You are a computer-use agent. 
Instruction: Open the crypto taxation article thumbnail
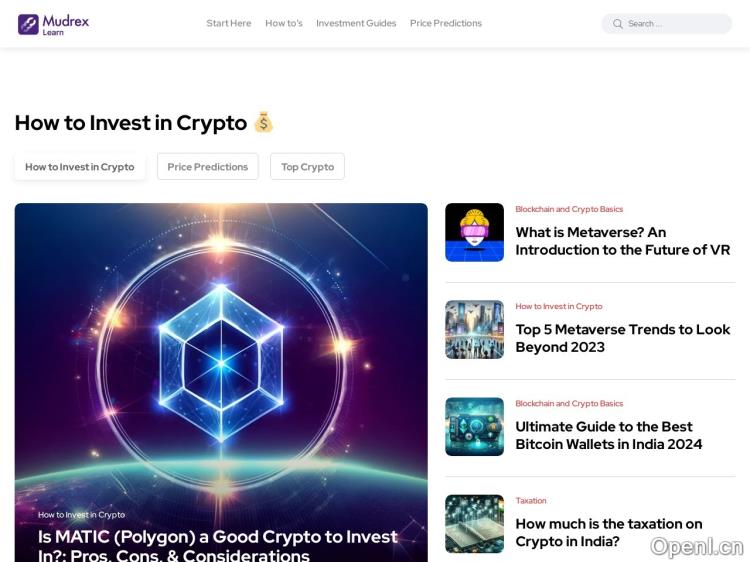[x=474, y=524]
